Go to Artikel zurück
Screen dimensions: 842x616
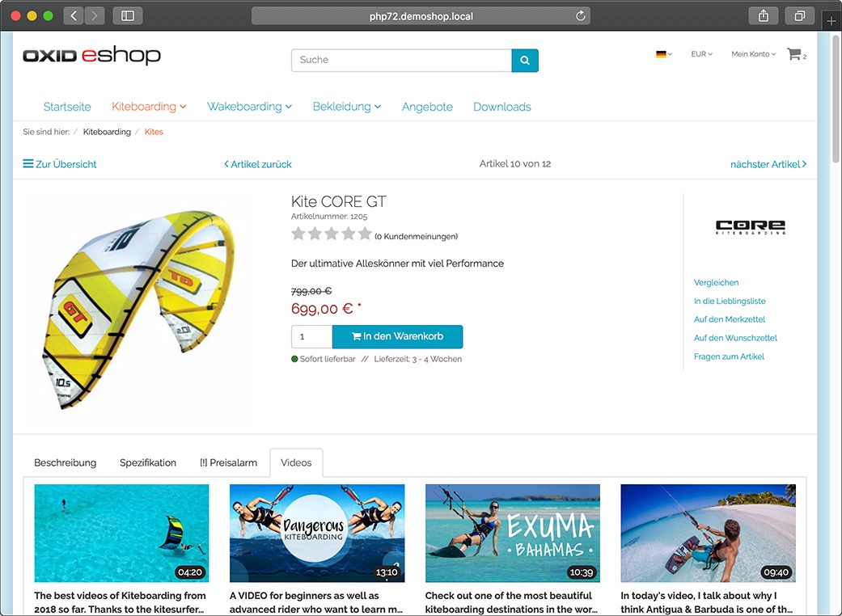click(258, 164)
